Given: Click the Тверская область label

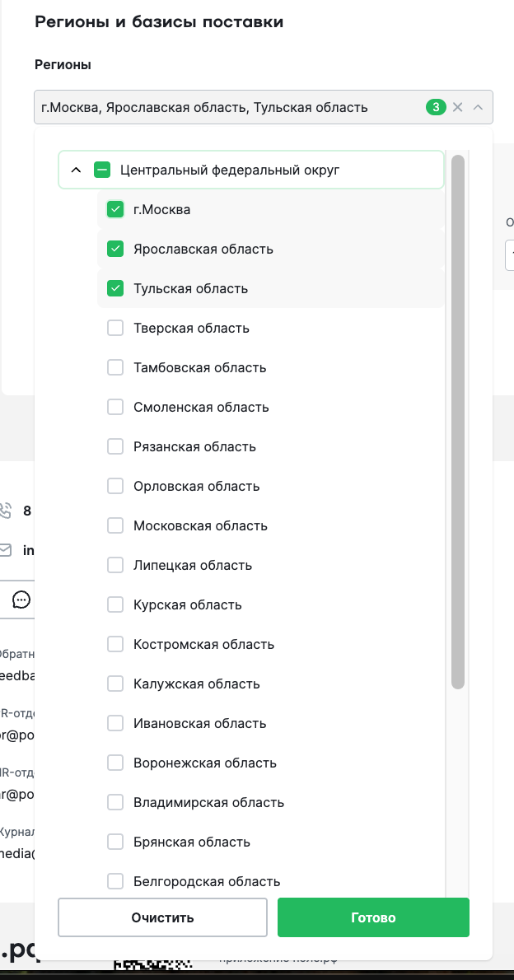Looking at the screenshot, I should tap(191, 328).
